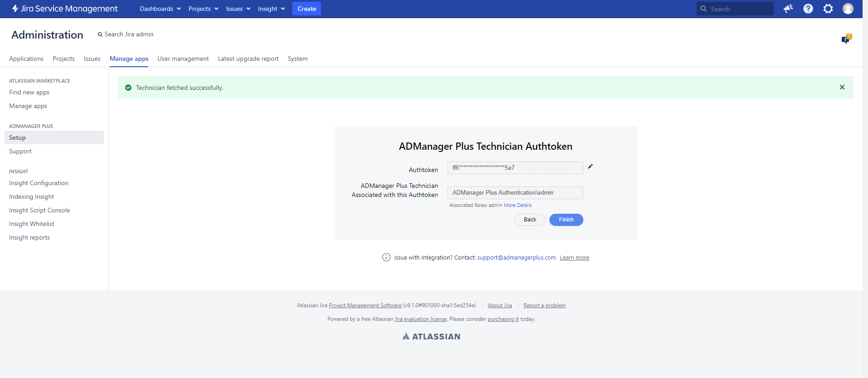
Task: Switch to the Issues admin tab
Action: [x=92, y=59]
